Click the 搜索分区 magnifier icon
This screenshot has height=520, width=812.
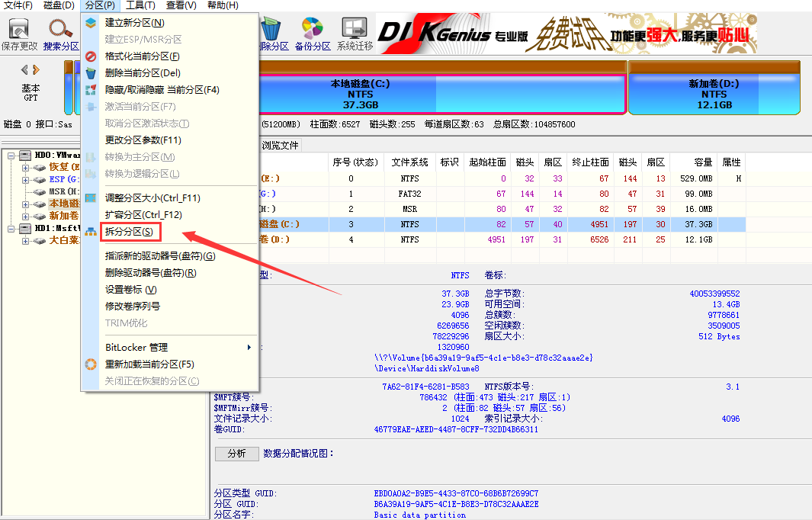pyautogui.click(x=60, y=29)
